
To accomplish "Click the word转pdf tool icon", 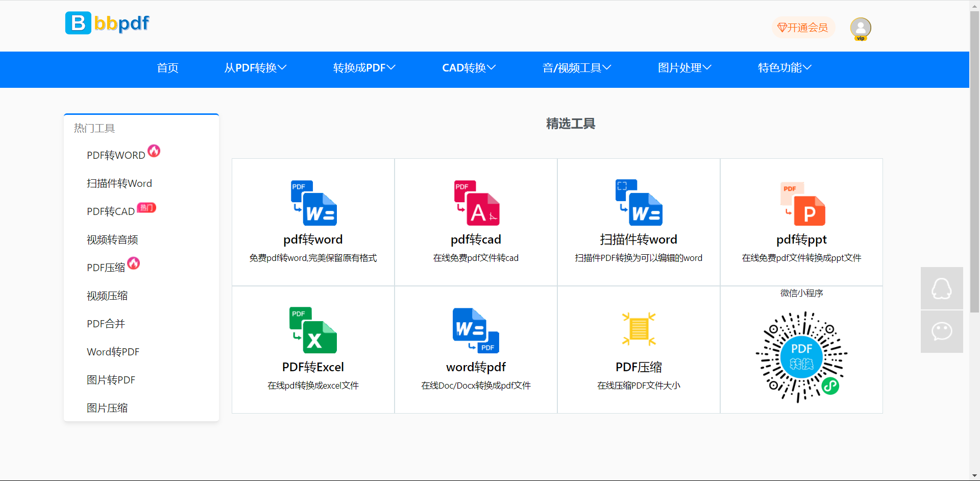I will coord(476,330).
